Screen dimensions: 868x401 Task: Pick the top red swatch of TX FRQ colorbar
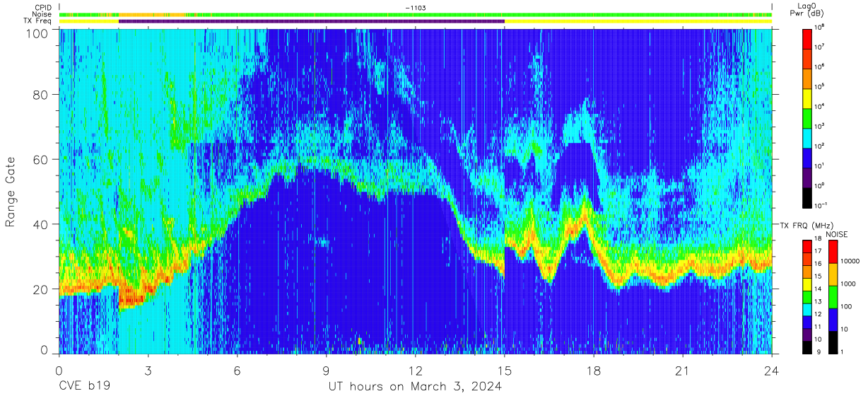[808, 247]
